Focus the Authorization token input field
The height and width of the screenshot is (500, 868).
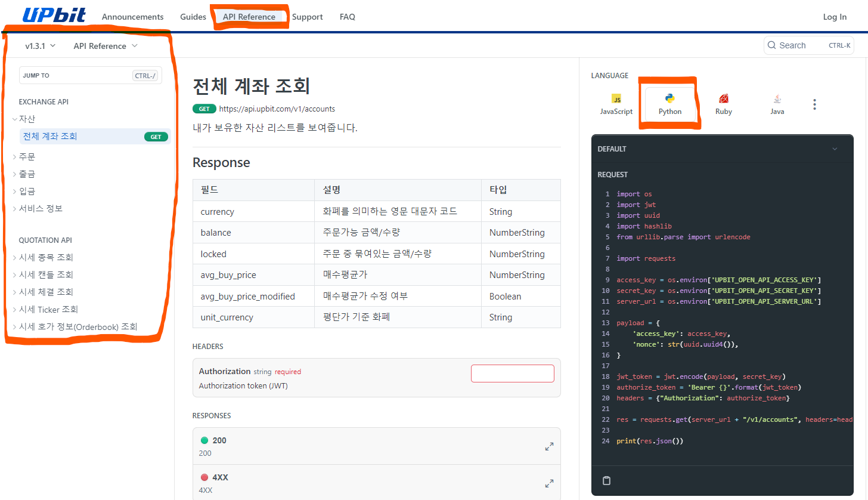513,374
